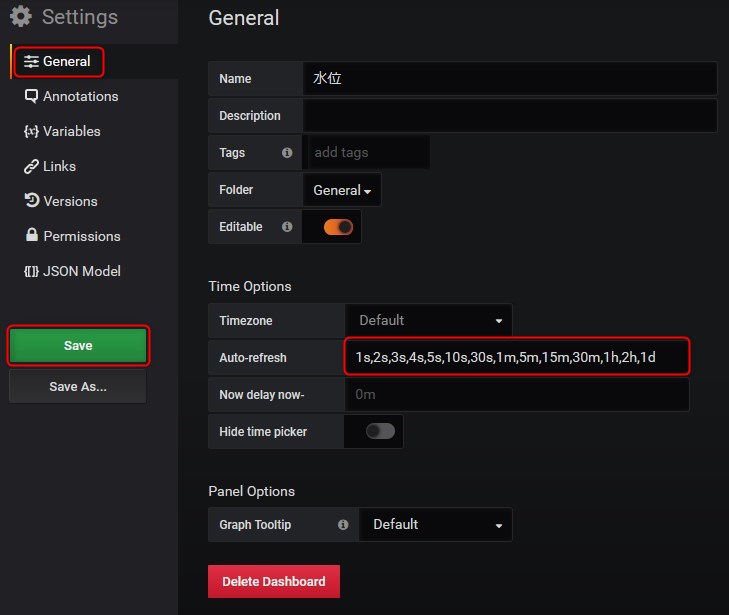The height and width of the screenshot is (615, 729).
Task: Disable the Editable toggle switch
Action: pyautogui.click(x=338, y=227)
